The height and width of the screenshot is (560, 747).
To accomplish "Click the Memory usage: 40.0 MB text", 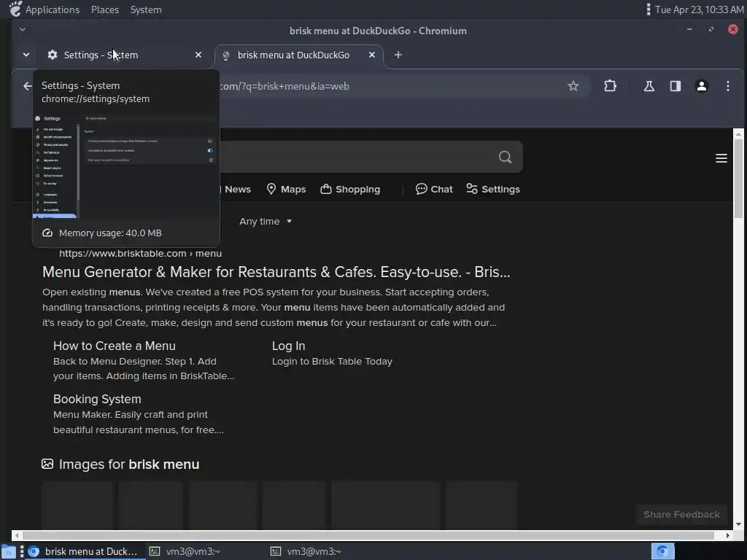I will [x=110, y=233].
